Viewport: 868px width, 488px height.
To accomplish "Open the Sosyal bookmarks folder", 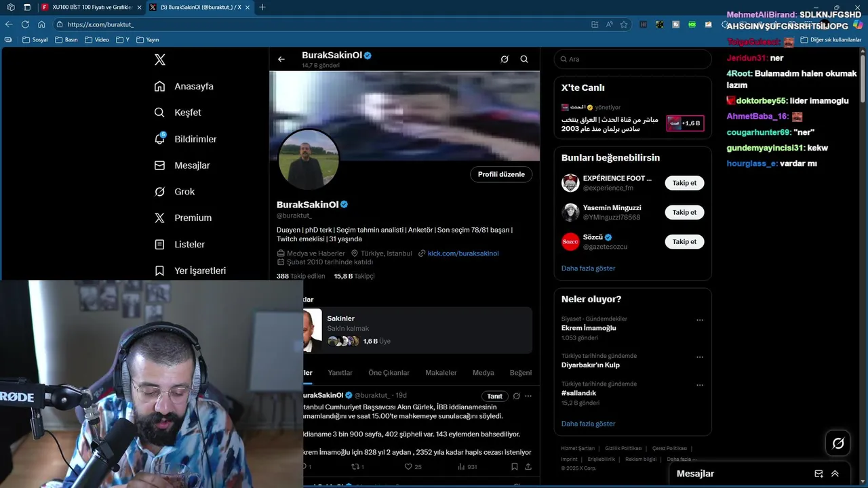I will click(35, 40).
